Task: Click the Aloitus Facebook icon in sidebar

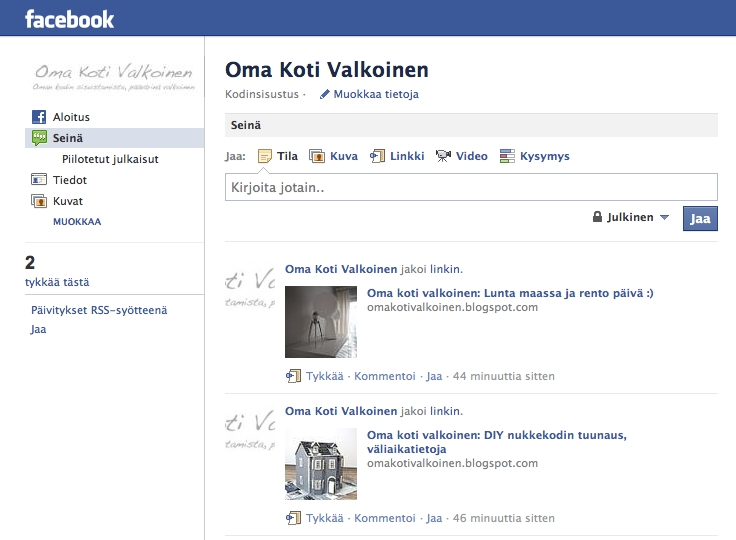Action: (x=39, y=117)
